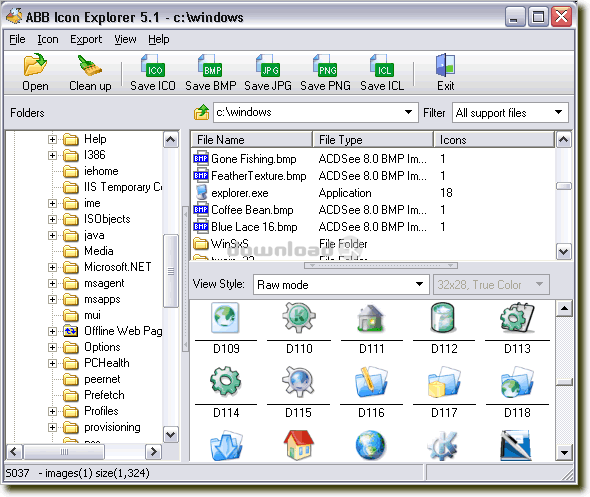Click the Clean up broom icon

[x=90, y=65]
